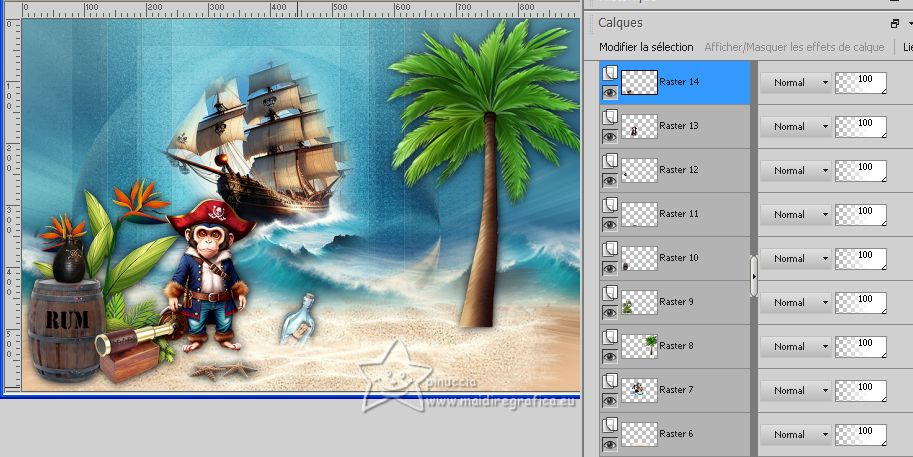
Task: Click the layer type icon of Raster 7
Action: click(x=609, y=381)
